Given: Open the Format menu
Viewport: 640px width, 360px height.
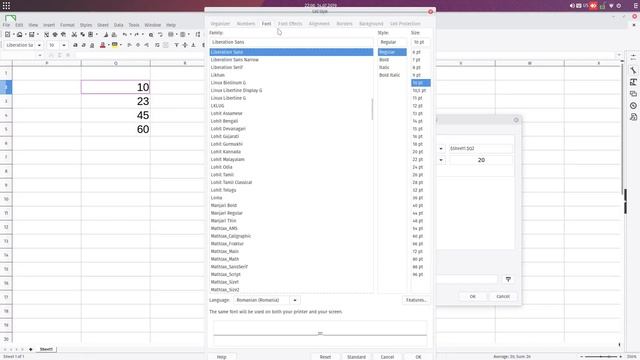Looking at the screenshot, I should coord(67,25).
